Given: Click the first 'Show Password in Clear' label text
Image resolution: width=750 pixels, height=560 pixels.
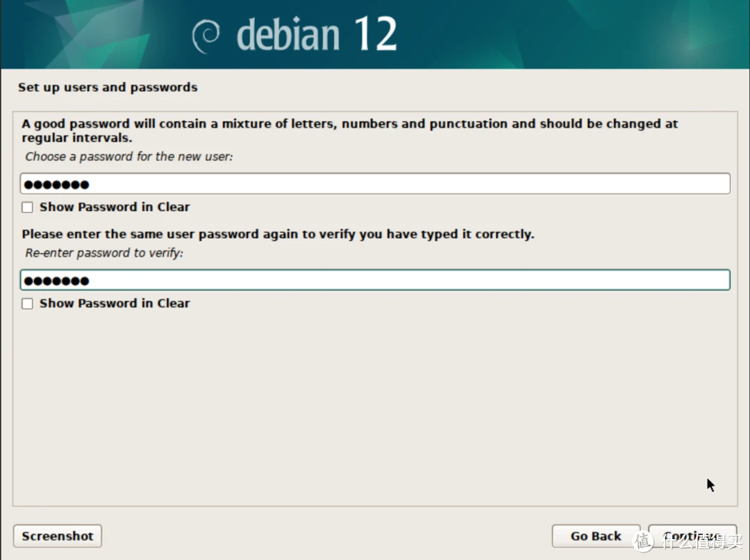Looking at the screenshot, I should click(115, 207).
